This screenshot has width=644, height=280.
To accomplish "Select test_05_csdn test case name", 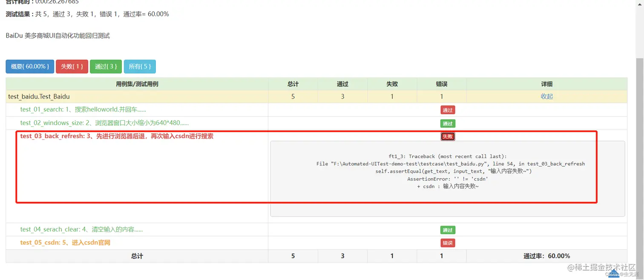I will [65, 242].
